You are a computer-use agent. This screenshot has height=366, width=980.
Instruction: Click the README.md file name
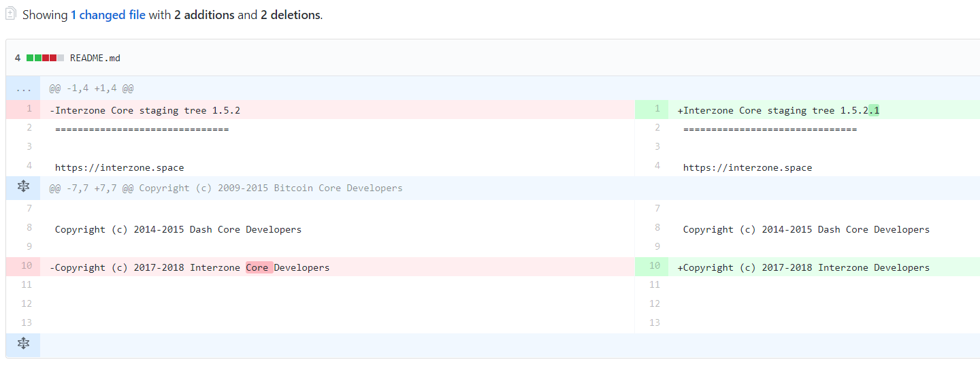95,58
